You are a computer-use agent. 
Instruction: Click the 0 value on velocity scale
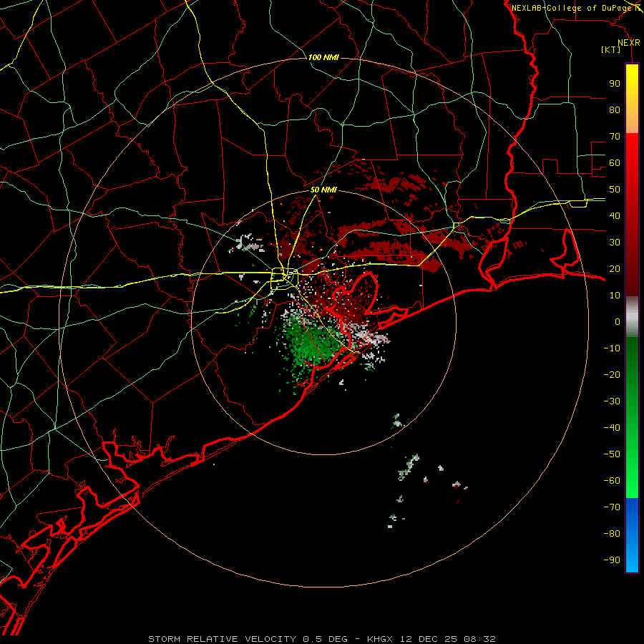(x=618, y=322)
